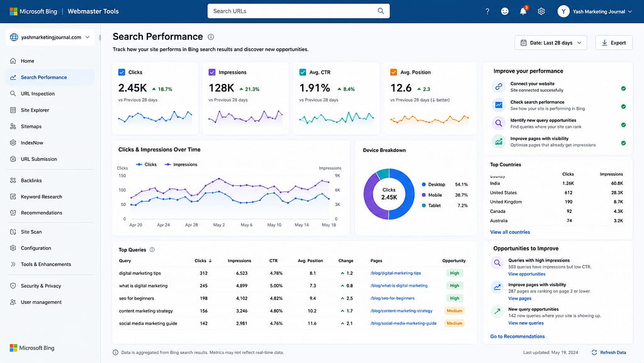This screenshot has height=363, width=644.
Task: Click the info icon in footer notice
Action: tap(115, 352)
